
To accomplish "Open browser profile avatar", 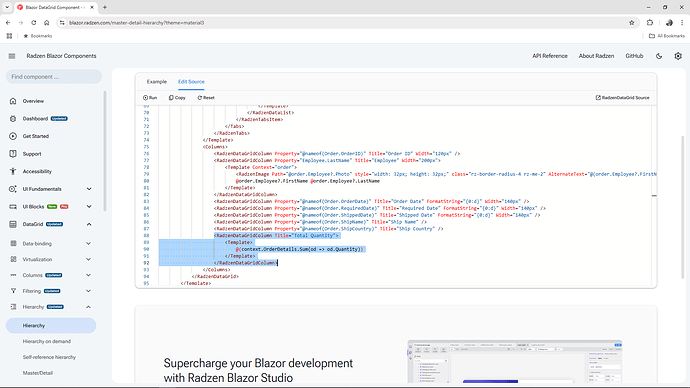I will pos(669,22).
